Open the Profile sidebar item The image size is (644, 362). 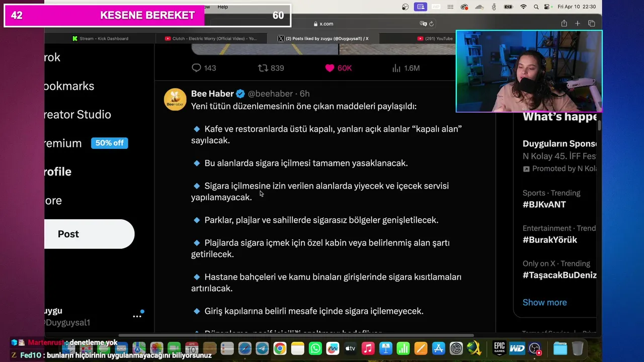coord(57,172)
